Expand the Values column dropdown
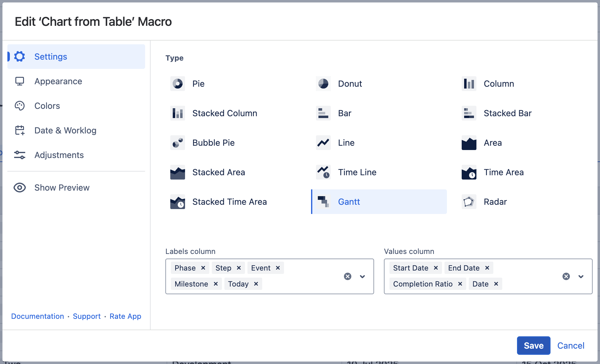 pyautogui.click(x=581, y=276)
